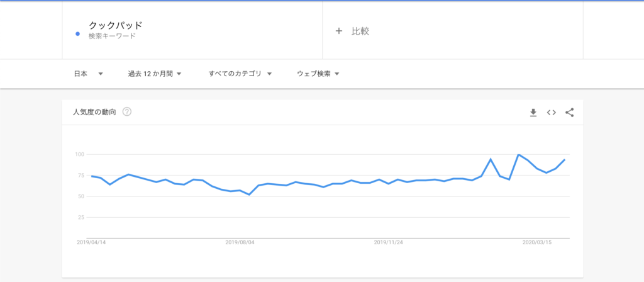The width and height of the screenshot is (644, 282).
Task: Add a comparison term via 比較
Action: pos(360,31)
